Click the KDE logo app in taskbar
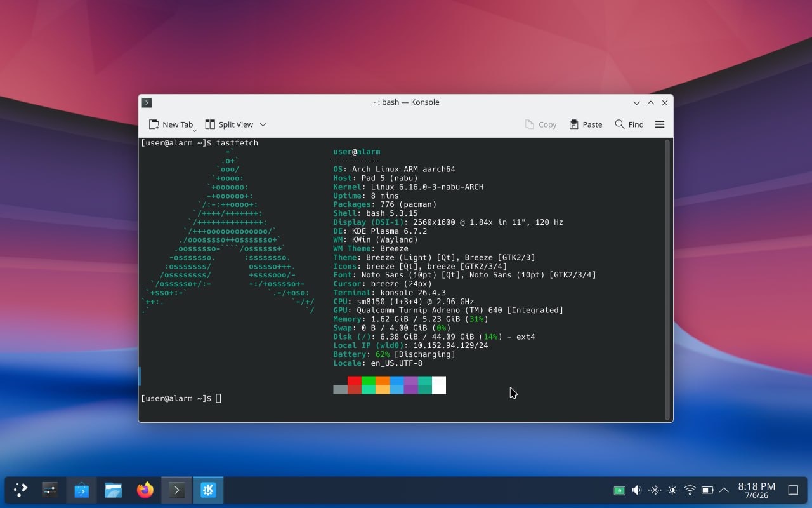This screenshot has height=508, width=812. click(x=208, y=490)
